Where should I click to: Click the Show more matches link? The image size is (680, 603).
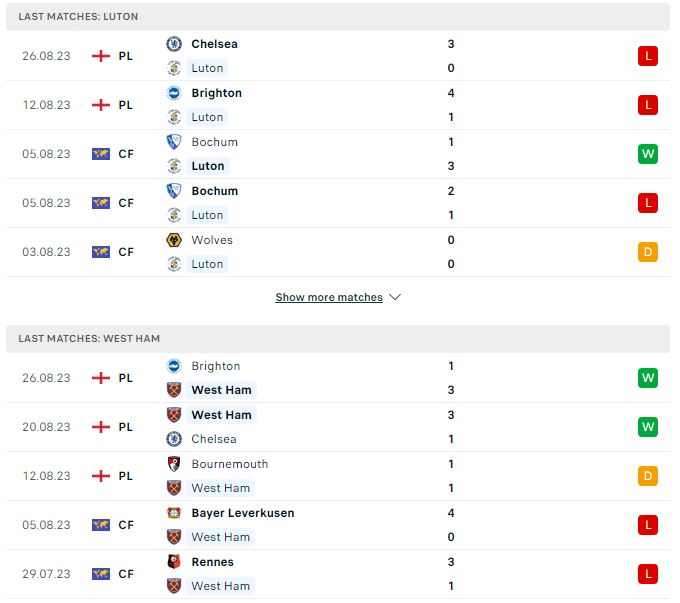click(329, 297)
